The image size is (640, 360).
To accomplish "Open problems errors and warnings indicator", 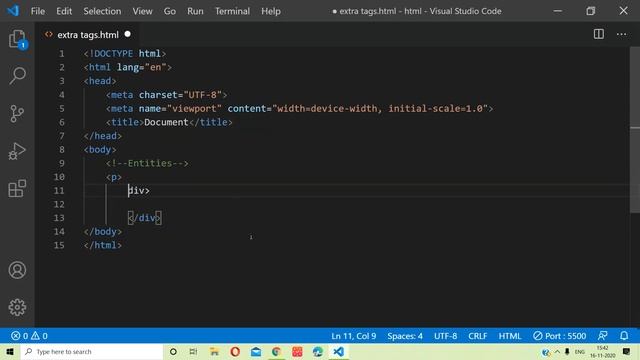I will coord(29,336).
